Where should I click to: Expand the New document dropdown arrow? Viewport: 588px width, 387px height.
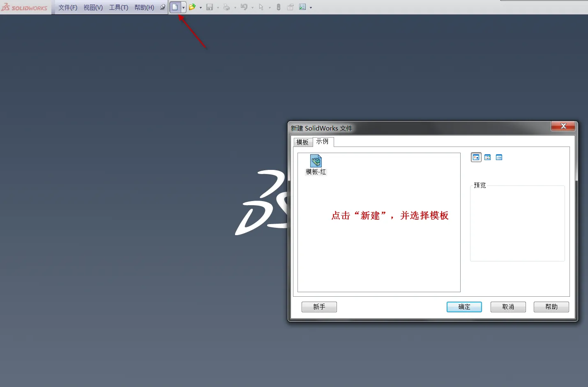[184, 7]
